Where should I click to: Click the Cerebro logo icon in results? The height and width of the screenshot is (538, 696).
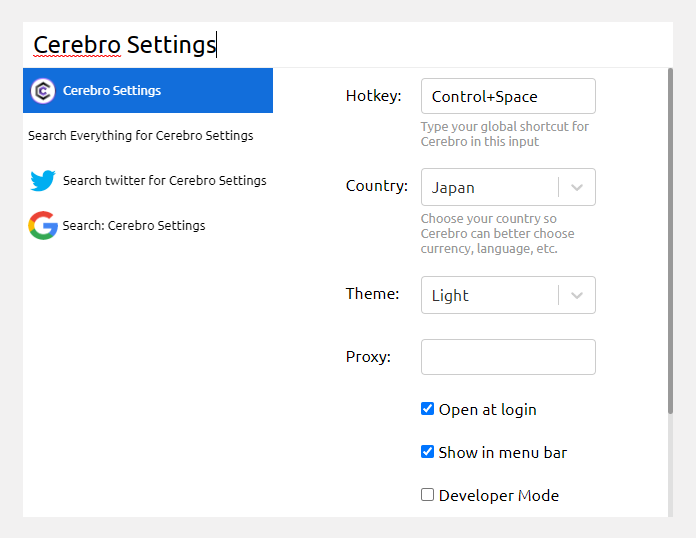click(x=43, y=91)
